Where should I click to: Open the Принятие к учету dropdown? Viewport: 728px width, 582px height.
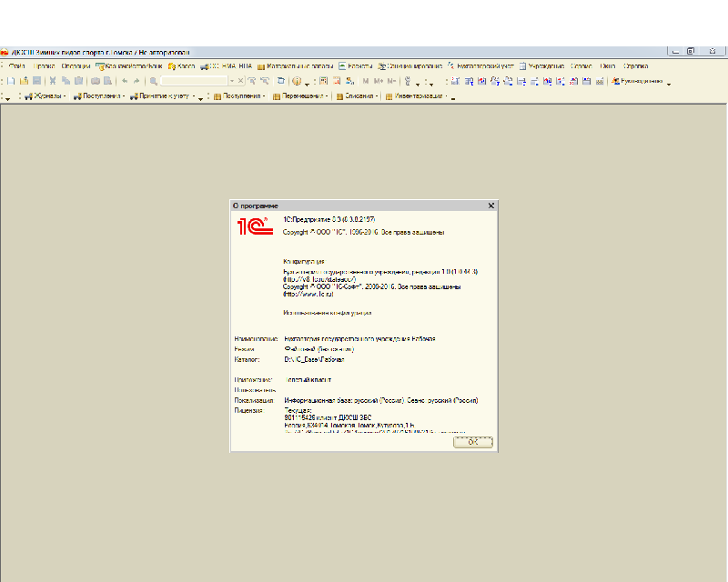pos(163,96)
